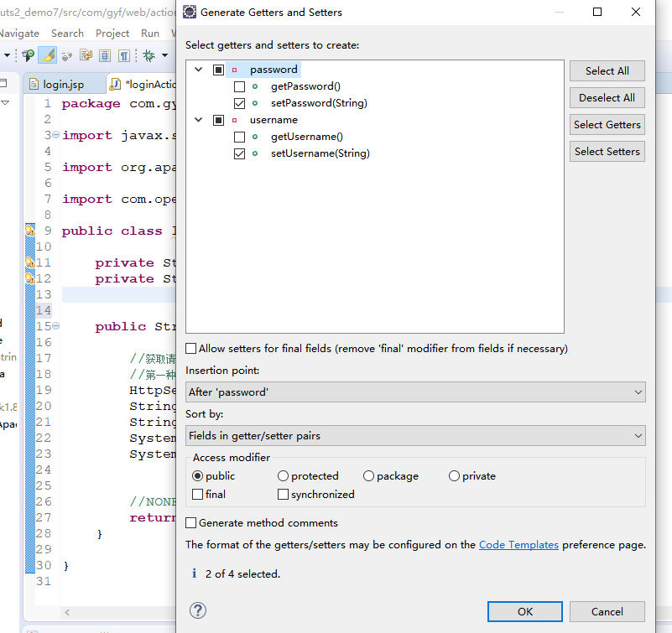
Task: Click the Deselect All button
Action: tap(607, 97)
